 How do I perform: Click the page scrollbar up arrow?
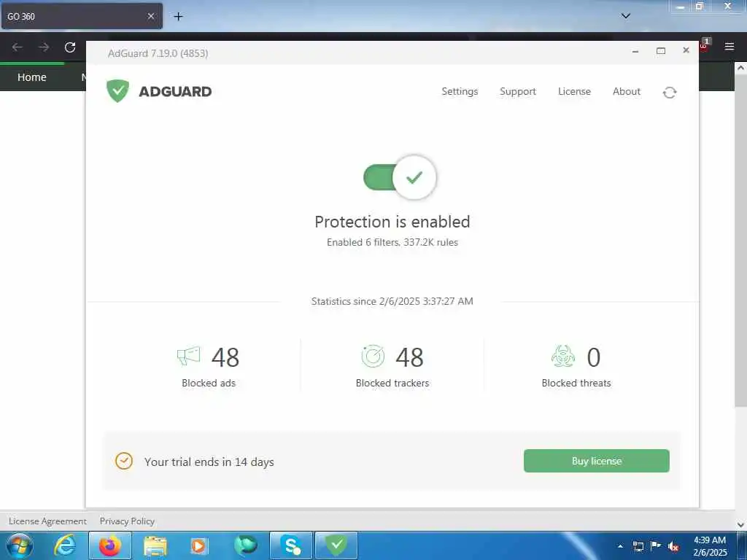[x=741, y=68]
